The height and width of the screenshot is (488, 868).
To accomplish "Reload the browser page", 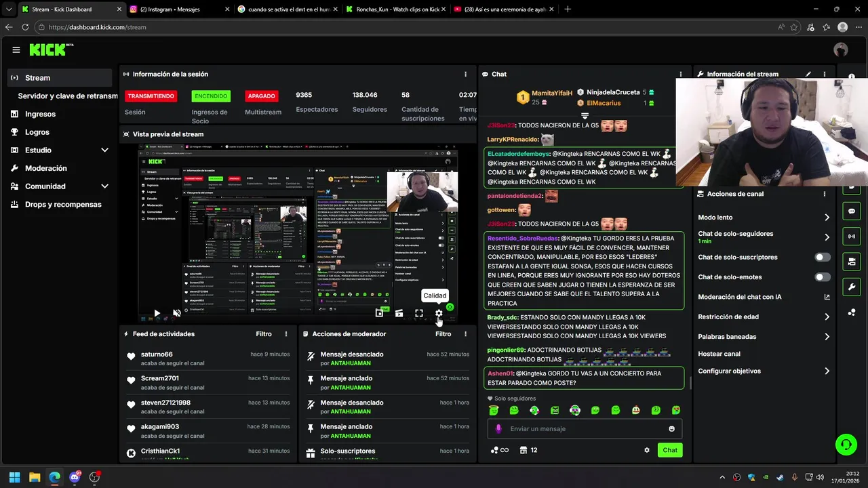I will 25,27.
